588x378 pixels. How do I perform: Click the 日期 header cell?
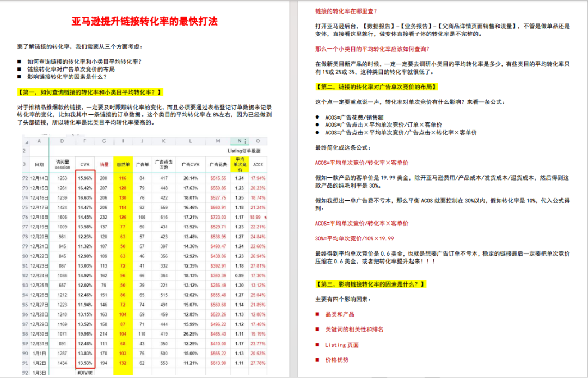tap(39, 164)
